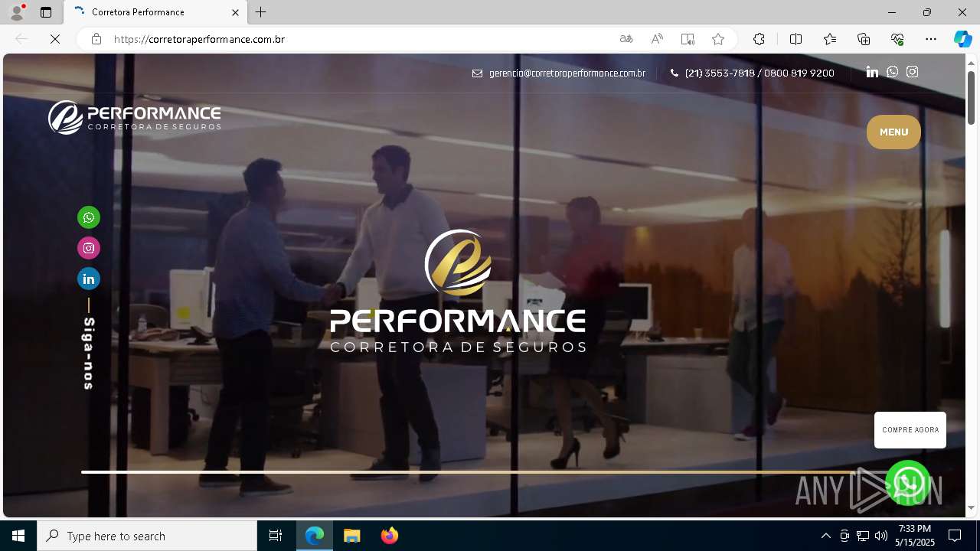Screen dimensions: 980x551
Task: Open the notification center
Action: pos(955,536)
